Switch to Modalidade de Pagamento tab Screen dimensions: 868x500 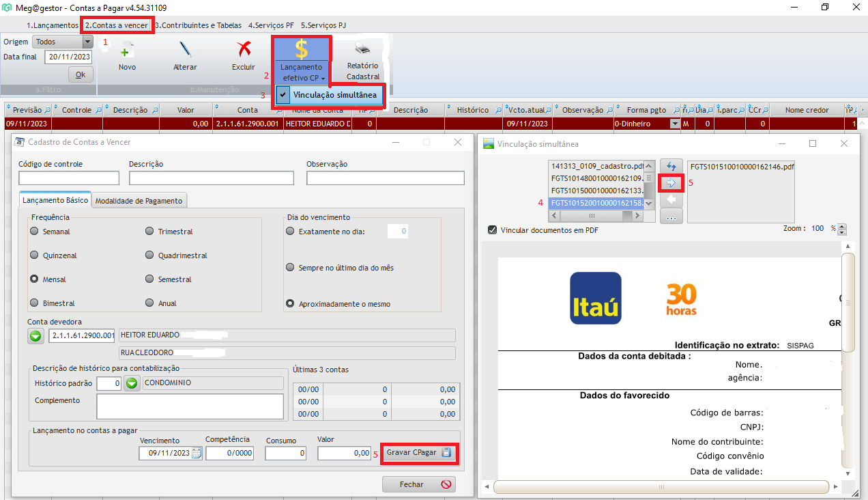click(139, 201)
